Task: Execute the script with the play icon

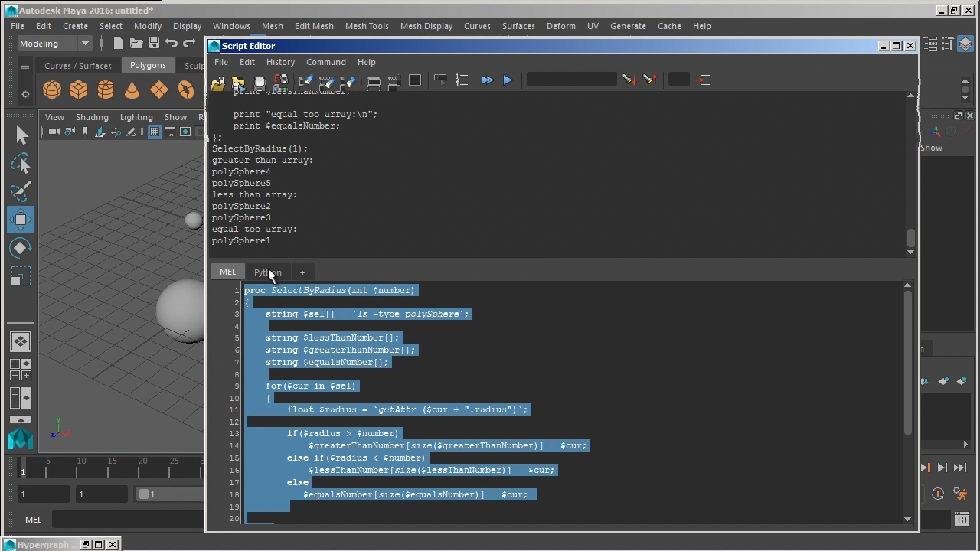Action: [507, 80]
